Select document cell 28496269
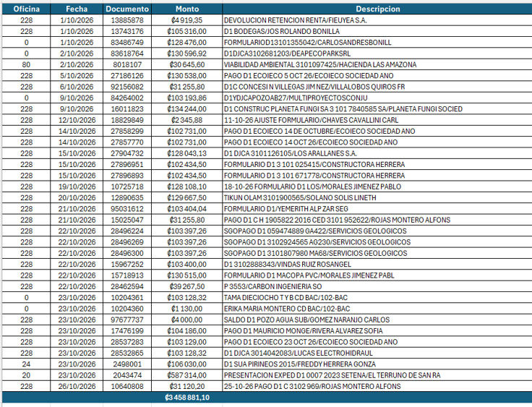The image size is (532, 407). click(127, 242)
